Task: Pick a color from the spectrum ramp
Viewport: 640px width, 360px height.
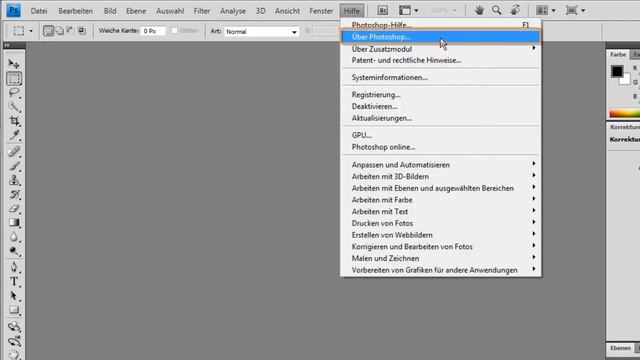Action: pos(624,113)
